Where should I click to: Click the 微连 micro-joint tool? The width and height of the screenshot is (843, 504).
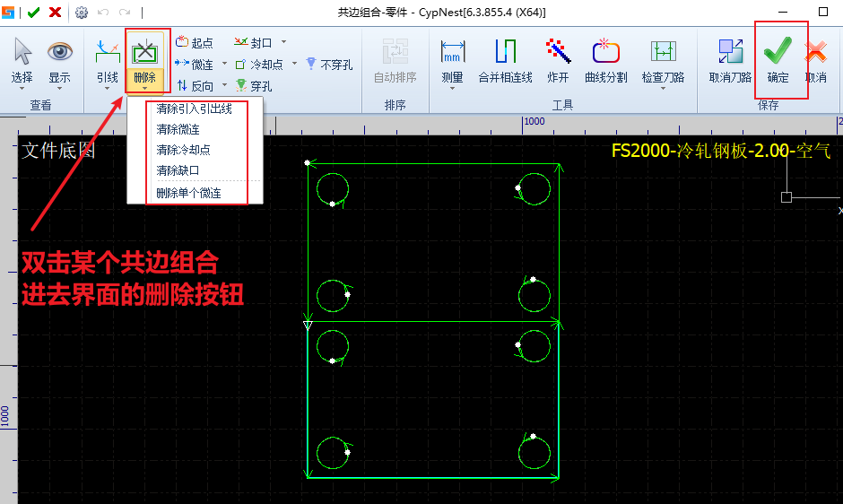195,64
